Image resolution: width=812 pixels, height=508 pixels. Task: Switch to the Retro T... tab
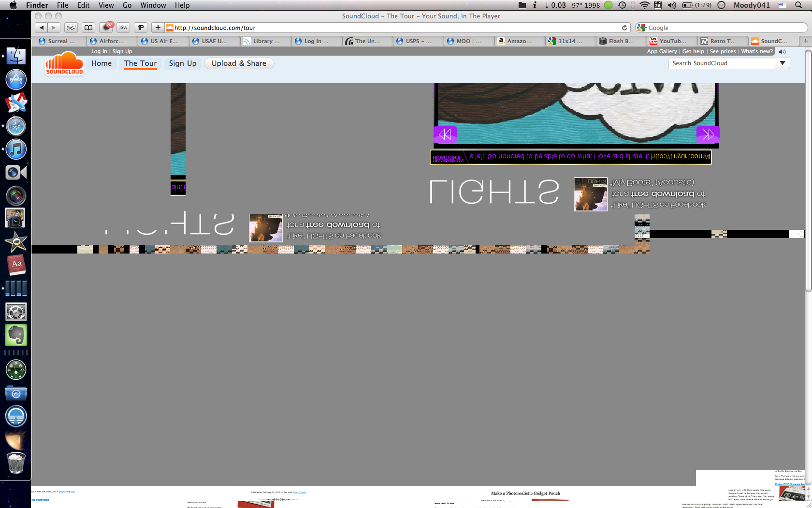pos(723,41)
